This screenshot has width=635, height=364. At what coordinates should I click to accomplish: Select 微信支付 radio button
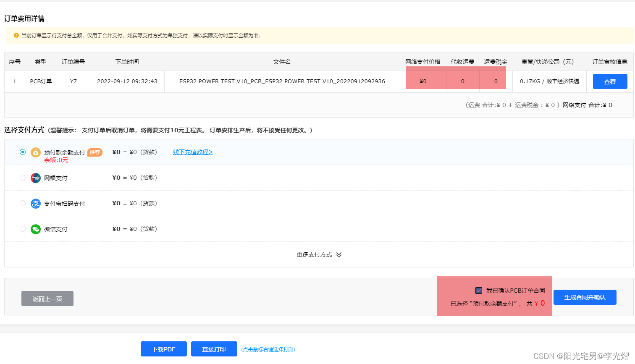pyautogui.click(x=23, y=229)
